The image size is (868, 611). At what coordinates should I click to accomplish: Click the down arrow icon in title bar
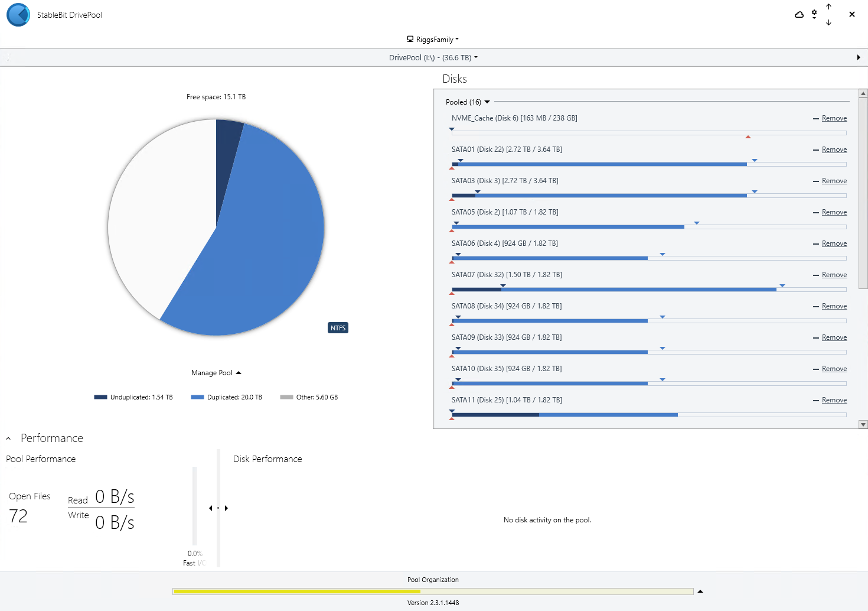(828, 22)
